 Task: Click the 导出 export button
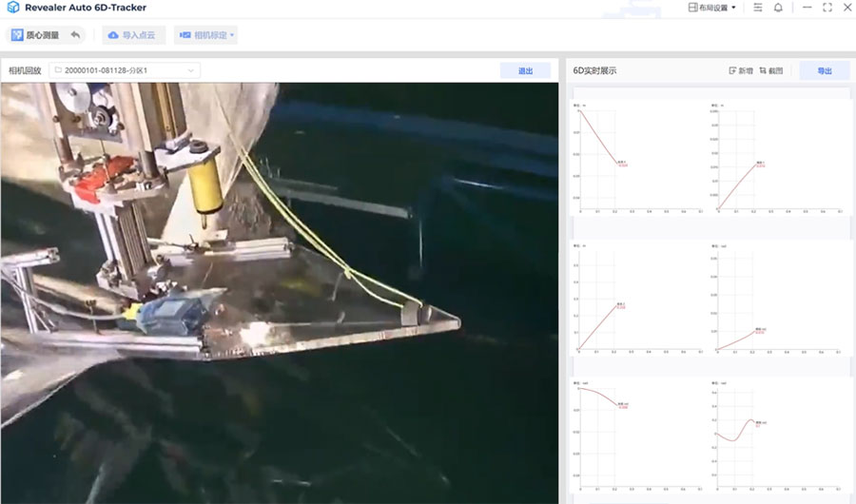(x=825, y=70)
